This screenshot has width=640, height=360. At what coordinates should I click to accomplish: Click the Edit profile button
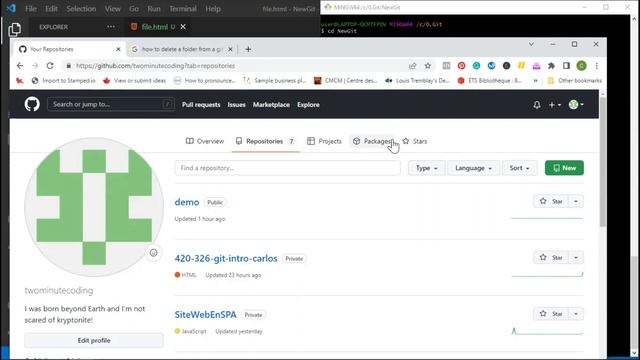point(94,340)
